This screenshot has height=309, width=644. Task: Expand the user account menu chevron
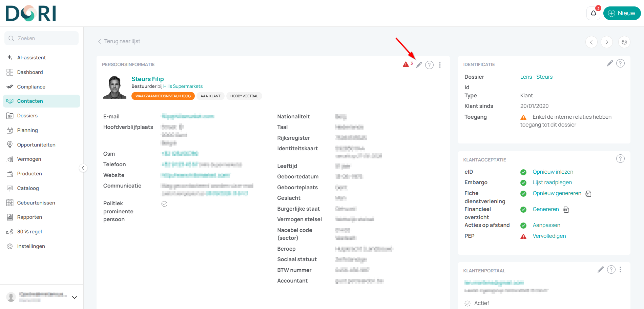click(75, 297)
